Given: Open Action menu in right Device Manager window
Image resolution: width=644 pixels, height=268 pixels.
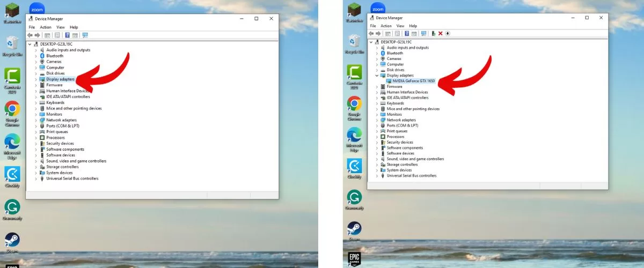Looking at the screenshot, I should [x=386, y=26].
